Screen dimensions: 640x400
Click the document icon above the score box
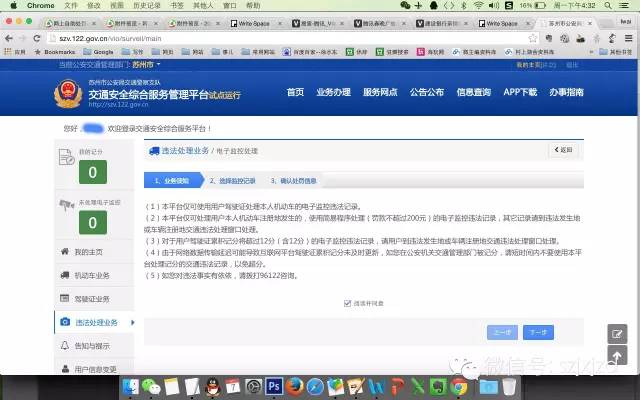coord(67,157)
